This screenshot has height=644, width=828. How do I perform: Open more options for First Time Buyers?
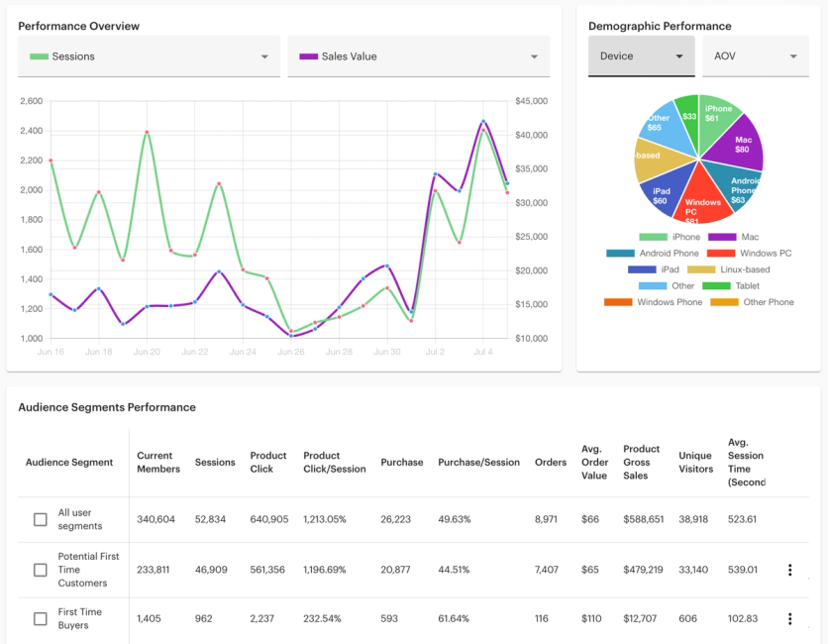(x=790, y=618)
